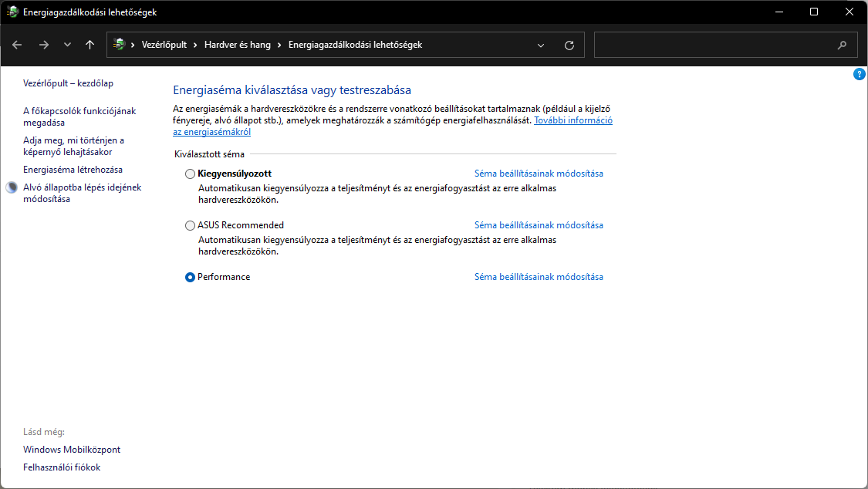Click the Lásd még: label
Image resolution: width=868 pixels, height=489 pixels.
pyautogui.click(x=44, y=432)
